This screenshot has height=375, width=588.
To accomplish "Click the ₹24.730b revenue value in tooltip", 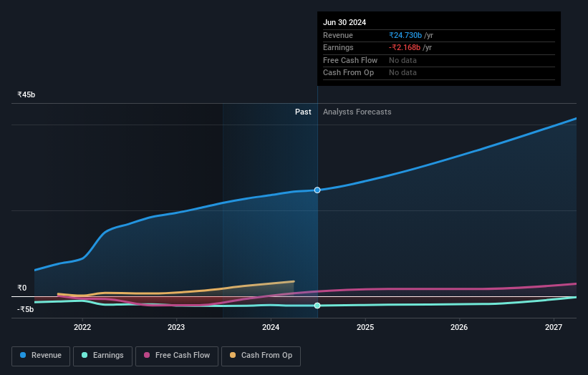I will click(x=405, y=35).
